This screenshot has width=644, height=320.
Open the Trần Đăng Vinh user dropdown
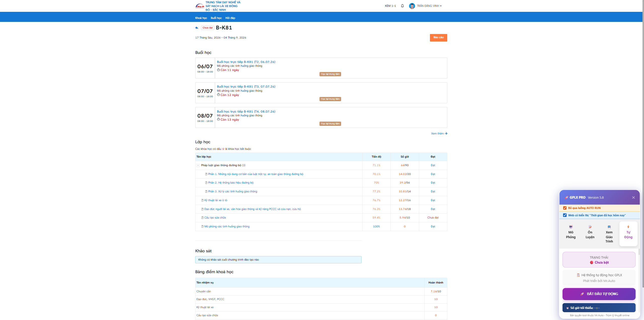tap(429, 6)
